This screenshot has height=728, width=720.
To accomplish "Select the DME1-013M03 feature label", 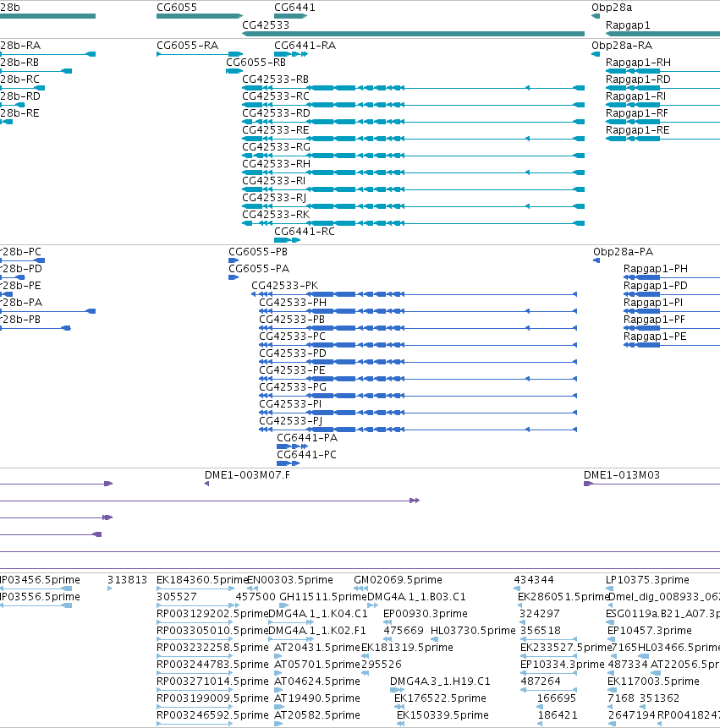I will [622, 475].
